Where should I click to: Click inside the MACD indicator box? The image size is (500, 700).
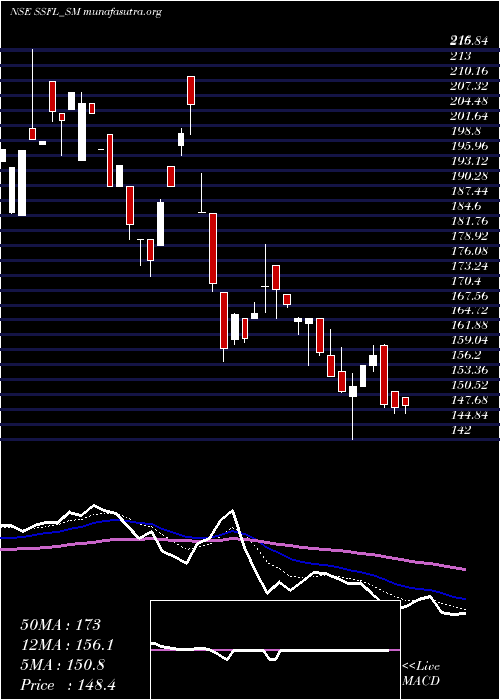point(275,650)
